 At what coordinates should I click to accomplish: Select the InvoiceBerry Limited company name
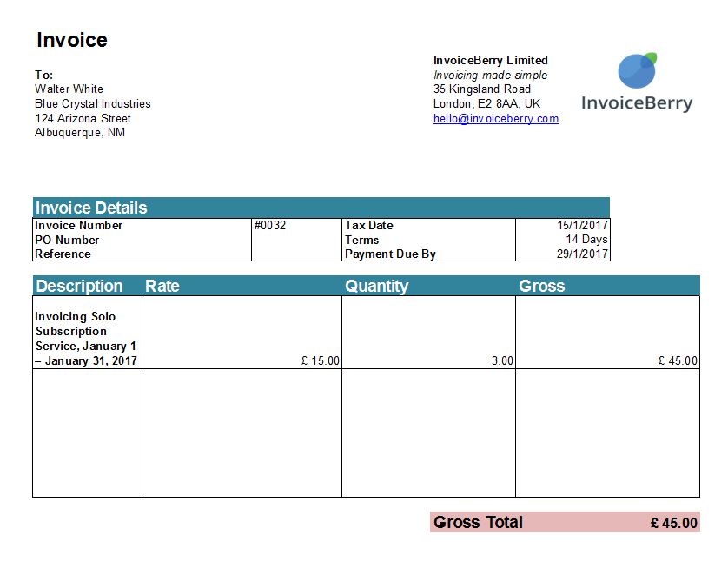click(x=490, y=61)
